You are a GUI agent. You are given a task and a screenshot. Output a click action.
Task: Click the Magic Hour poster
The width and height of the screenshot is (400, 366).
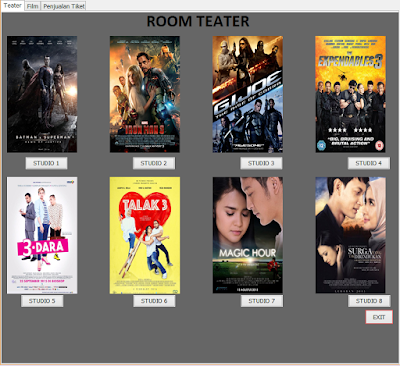(248, 235)
